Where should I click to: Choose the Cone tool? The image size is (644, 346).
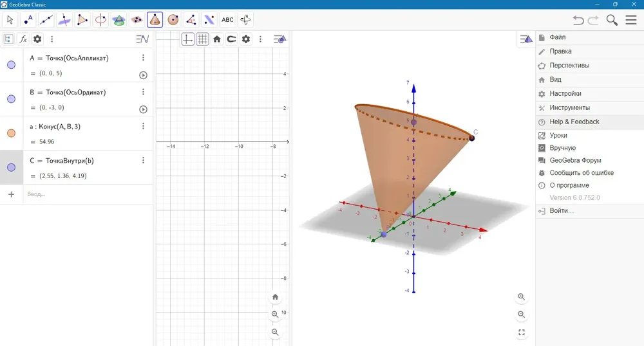pyautogui.click(x=155, y=20)
